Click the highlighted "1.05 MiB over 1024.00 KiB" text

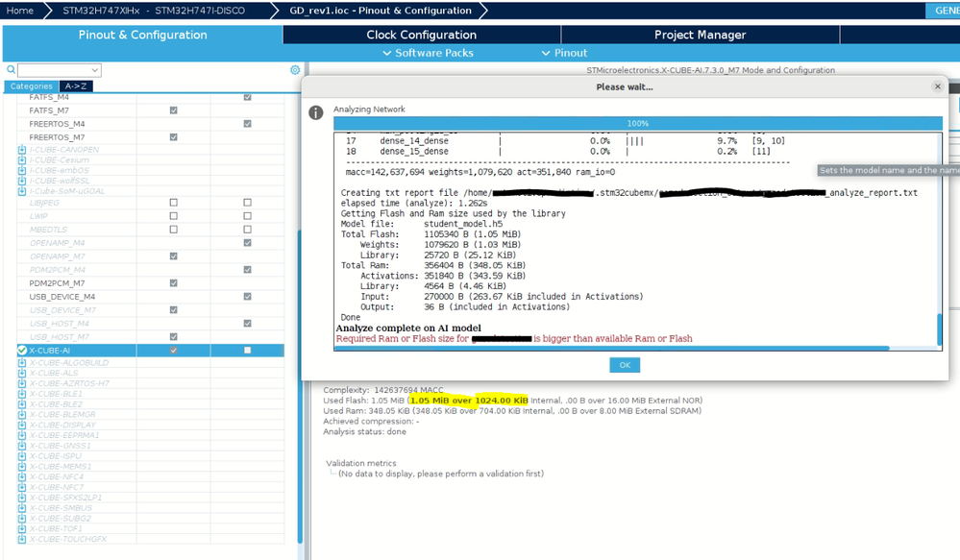(469, 401)
